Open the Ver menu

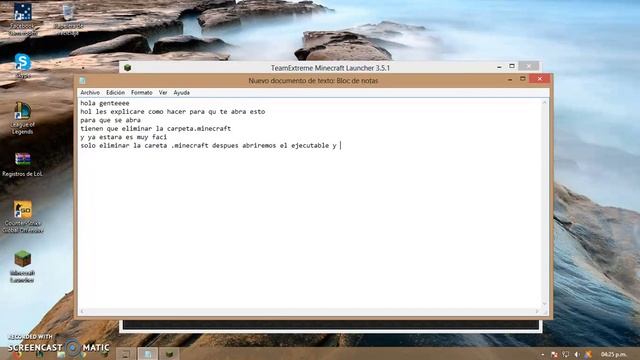point(163,93)
